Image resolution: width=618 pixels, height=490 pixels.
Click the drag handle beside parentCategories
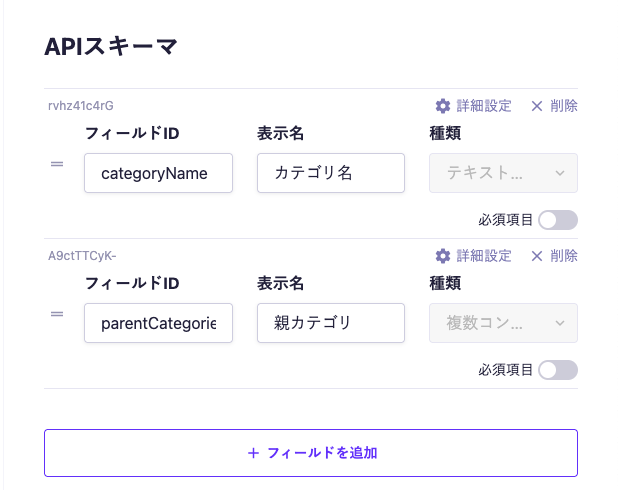[x=57, y=314]
